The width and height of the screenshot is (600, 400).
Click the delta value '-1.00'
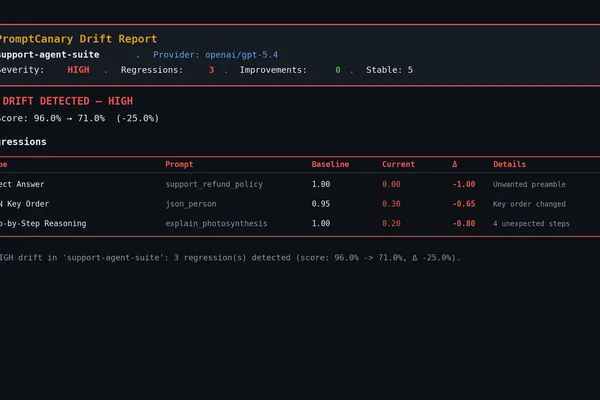click(464, 184)
